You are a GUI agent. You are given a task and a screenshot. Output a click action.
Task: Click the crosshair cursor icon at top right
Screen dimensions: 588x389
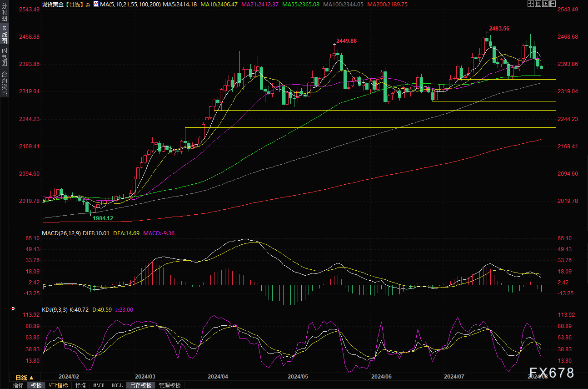530,4
